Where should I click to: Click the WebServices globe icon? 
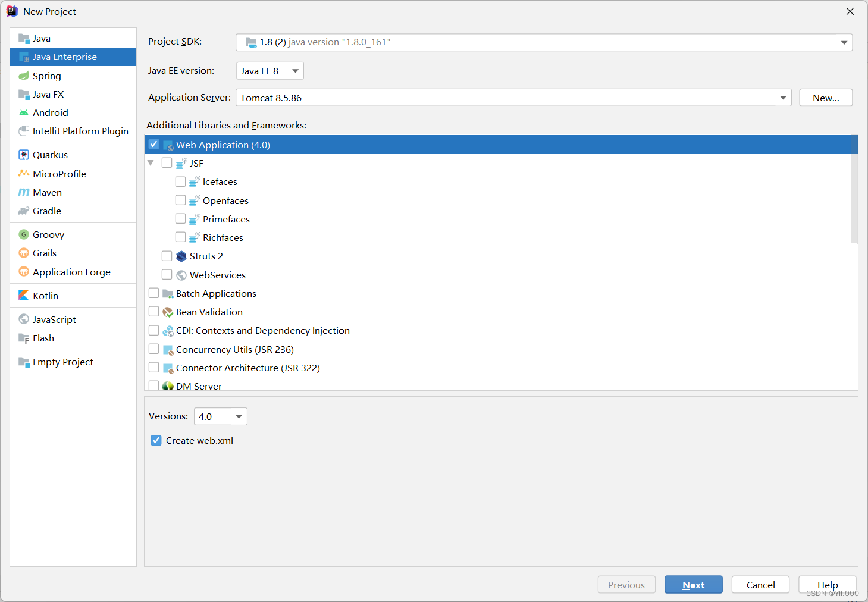(181, 275)
